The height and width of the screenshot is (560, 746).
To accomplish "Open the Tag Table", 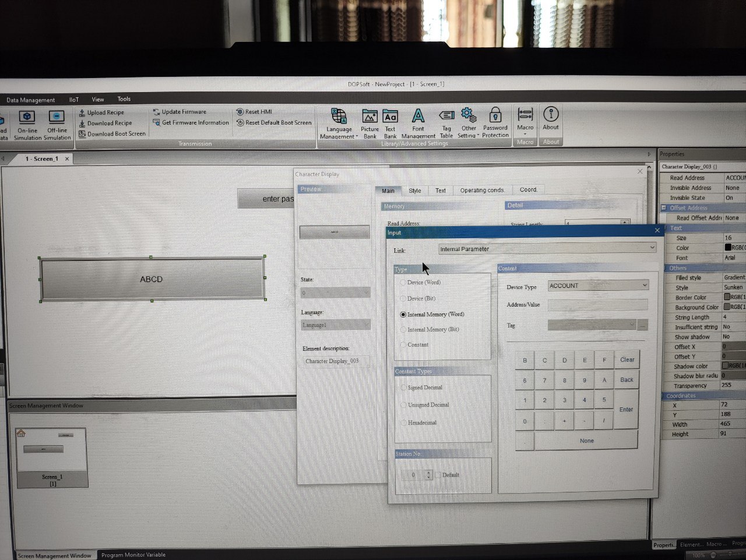I will [446, 124].
